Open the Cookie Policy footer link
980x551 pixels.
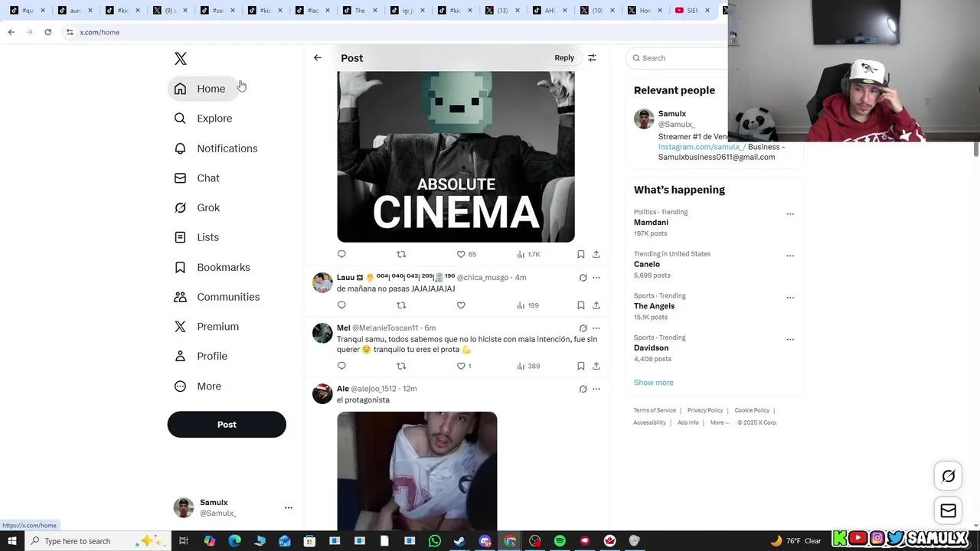click(x=752, y=410)
